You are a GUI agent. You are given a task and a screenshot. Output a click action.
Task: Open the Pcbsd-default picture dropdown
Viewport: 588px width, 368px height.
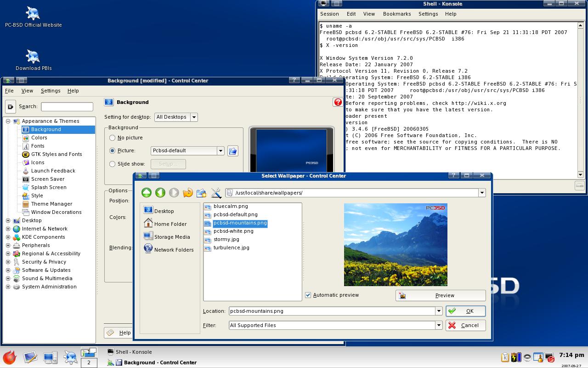coord(187,151)
